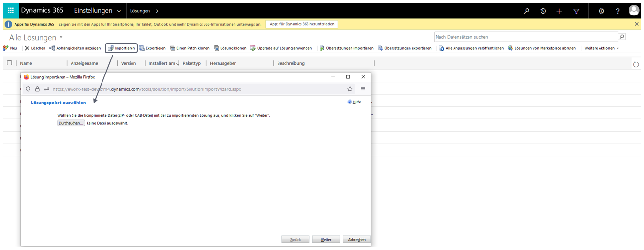Click Neu toolbar button
Viewport: 644px width, 250px height.
[10, 48]
